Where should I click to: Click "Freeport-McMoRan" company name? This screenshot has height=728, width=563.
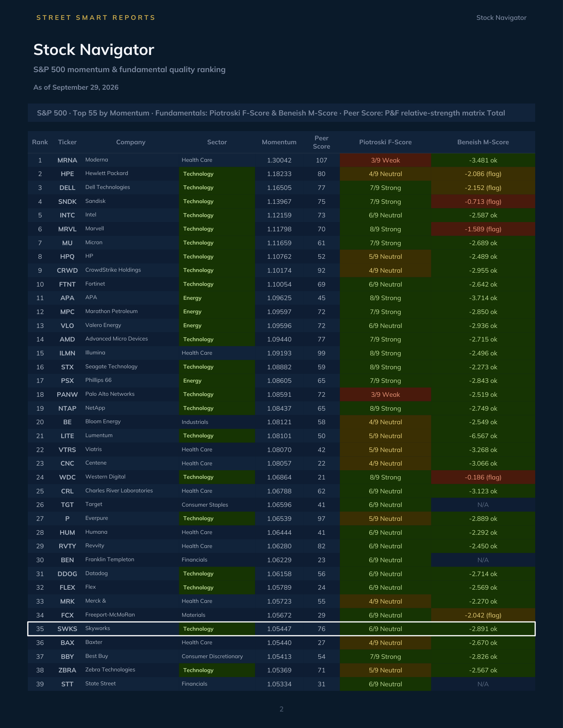[x=110, y=615]
